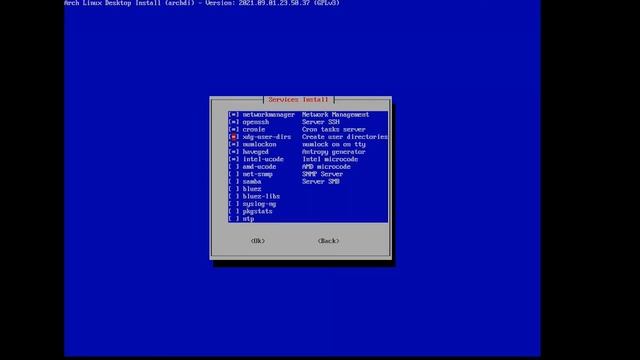Click the "Server SSH" description text
Viewport: 640px width, 360px height.
(321, 122)
